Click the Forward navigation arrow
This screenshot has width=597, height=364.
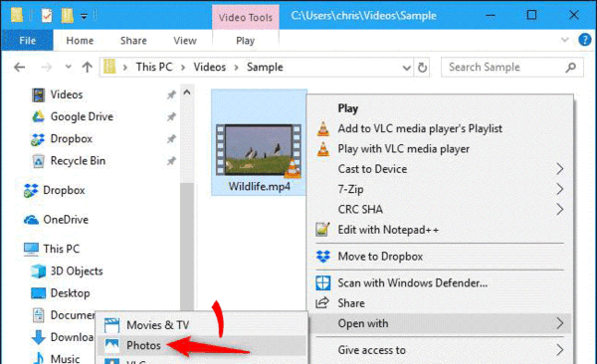(x=46, y=68)
